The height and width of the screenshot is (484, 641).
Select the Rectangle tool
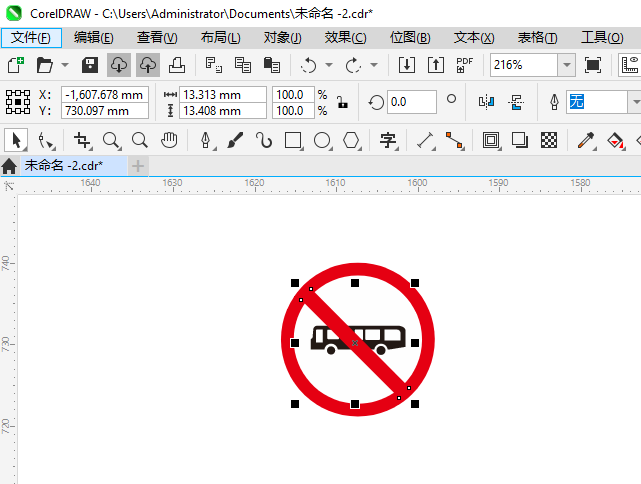click(x=293, y=141)
